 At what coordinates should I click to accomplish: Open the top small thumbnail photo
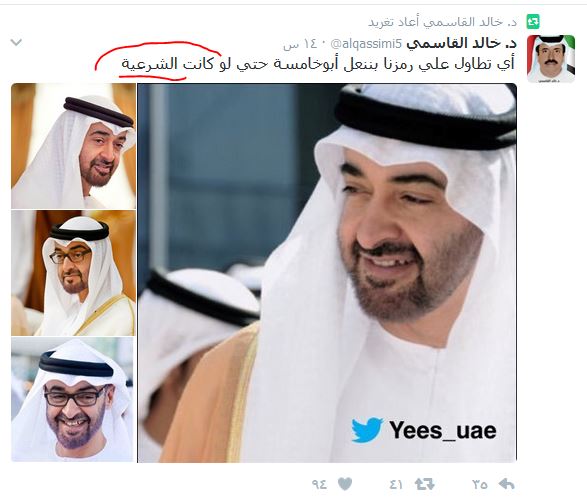click(73, 146)
